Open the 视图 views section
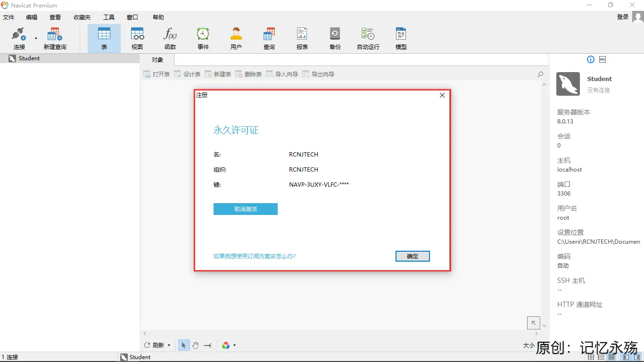The image size is (644, 362). (137, 39)
